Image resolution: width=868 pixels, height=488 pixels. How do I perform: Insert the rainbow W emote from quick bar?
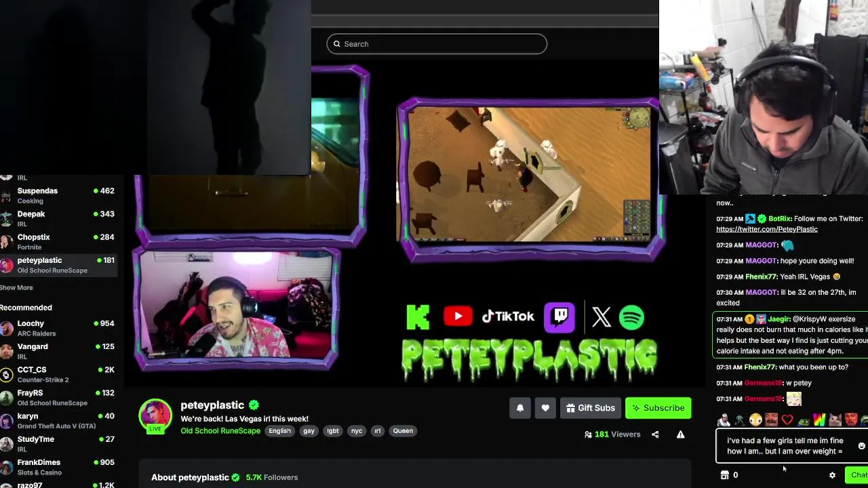coord(819,420)
